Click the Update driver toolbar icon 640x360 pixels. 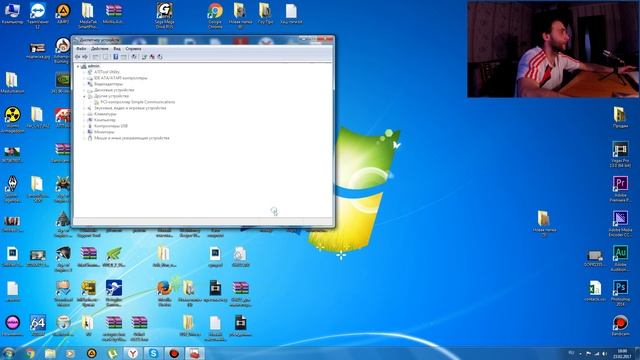point(144,57)
